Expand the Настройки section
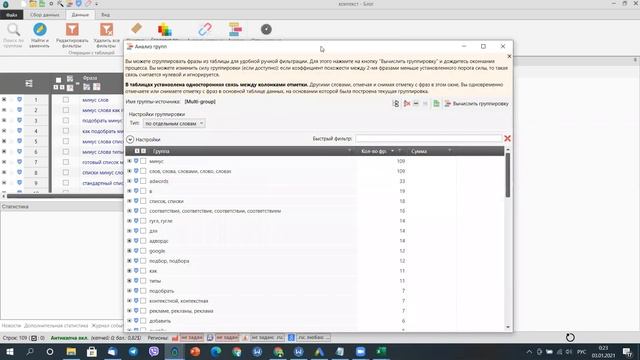The width and height of the screenshot is (640, 360). tap(130, 140)
